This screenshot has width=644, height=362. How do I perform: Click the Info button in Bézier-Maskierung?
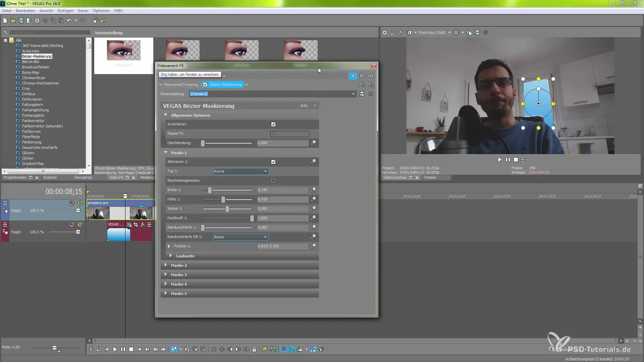(x=304, y=106)
